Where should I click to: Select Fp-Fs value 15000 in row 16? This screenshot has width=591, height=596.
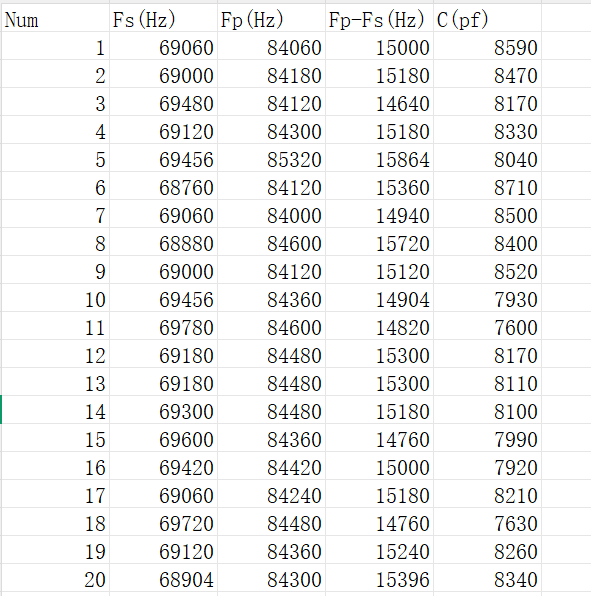[x=379, y=466]
